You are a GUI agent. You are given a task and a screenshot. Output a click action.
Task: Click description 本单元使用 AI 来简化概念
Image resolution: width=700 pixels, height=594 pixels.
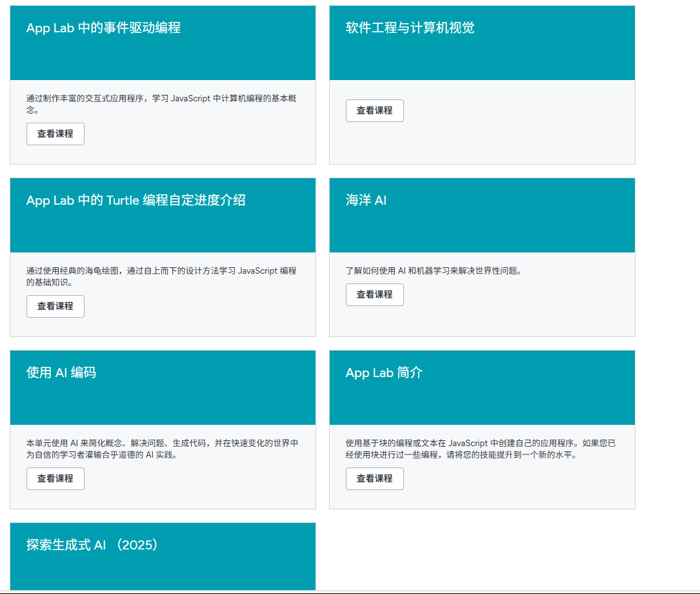pyautogui.click(x=162, y=449)
